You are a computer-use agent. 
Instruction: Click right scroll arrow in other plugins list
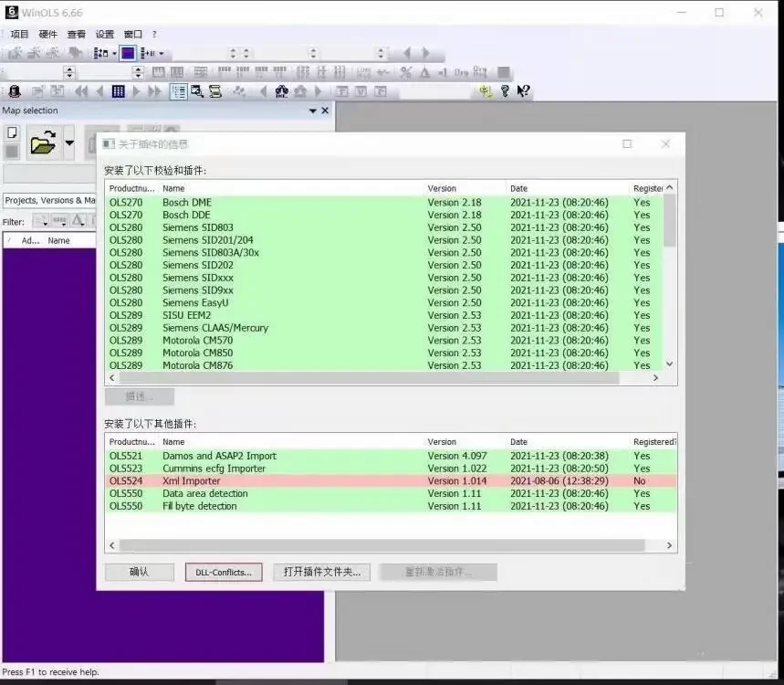[670, 545]
